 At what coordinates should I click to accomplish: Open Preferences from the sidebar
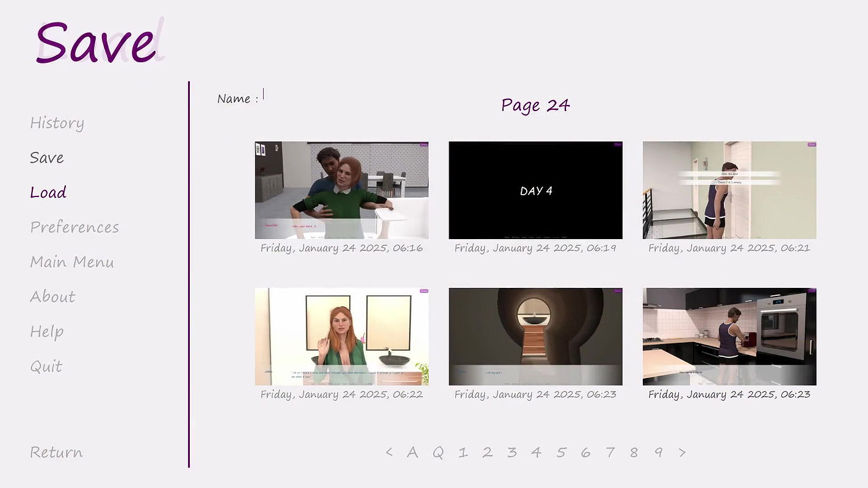(x=74, y=228)
